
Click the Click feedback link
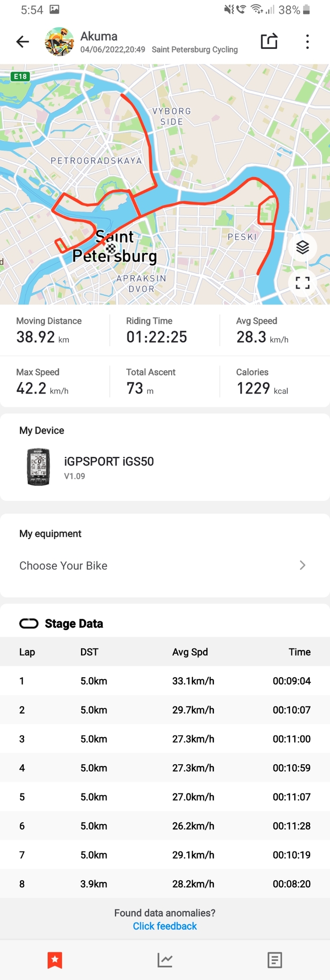pyautogui.click(x=165, y=926)
